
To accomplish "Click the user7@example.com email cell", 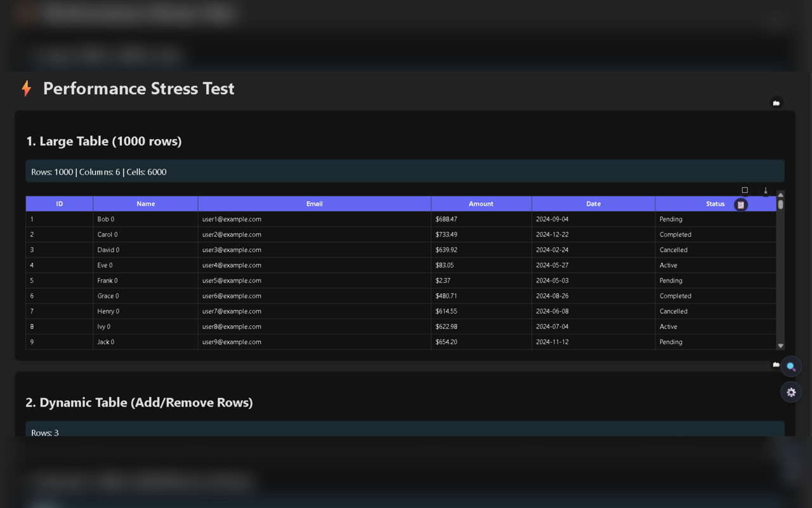I will pyautogui.click(x=315, y=311).
